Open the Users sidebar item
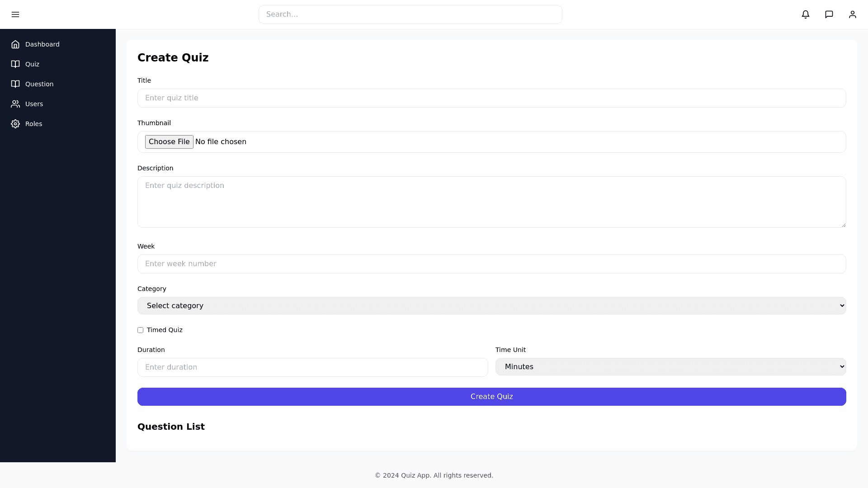Screen dimensions: 868x488 (x=34, y=104)
